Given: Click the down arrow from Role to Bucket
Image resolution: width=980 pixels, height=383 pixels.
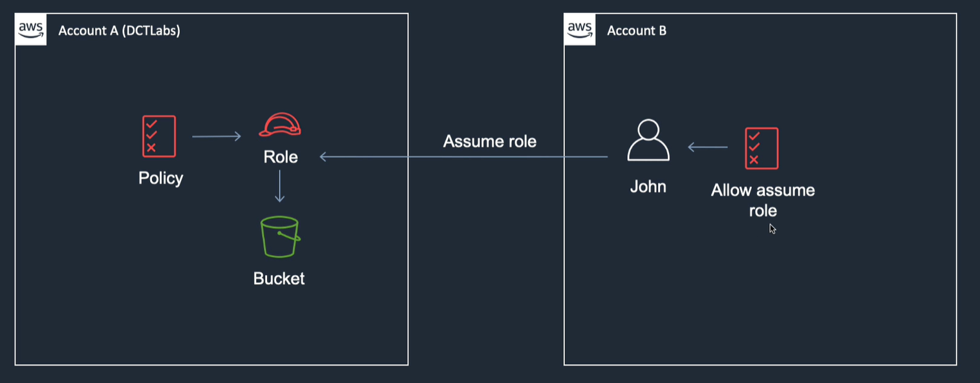Looking at the screenshot, I should 280,187.
